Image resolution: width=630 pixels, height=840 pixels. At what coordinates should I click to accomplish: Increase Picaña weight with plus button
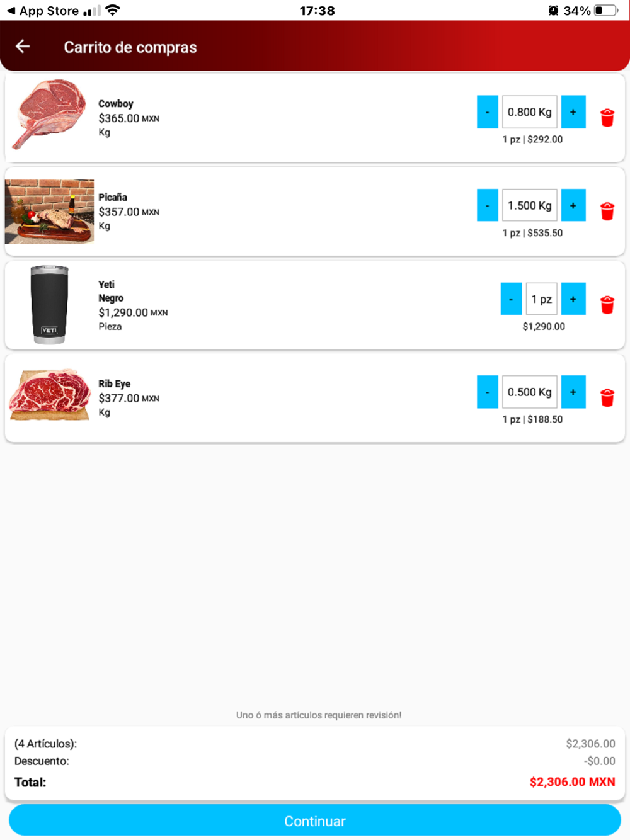pyautogui.click(x=573, y=205)
